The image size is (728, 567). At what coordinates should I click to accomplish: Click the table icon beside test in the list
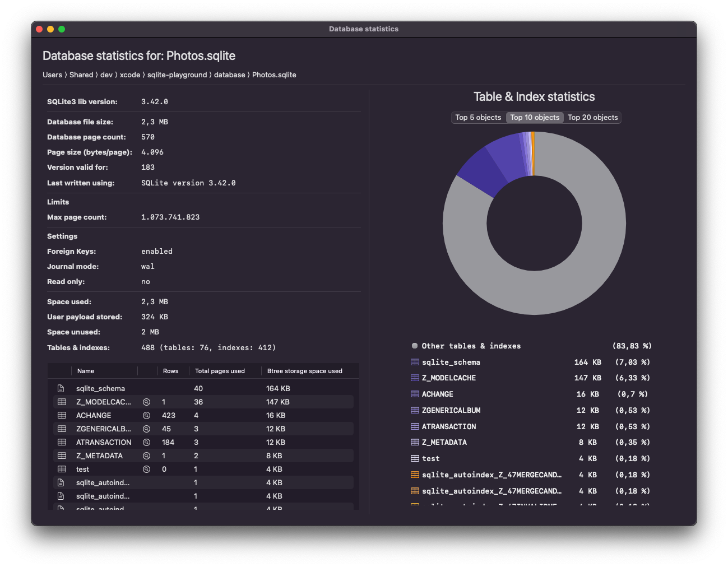62,469
